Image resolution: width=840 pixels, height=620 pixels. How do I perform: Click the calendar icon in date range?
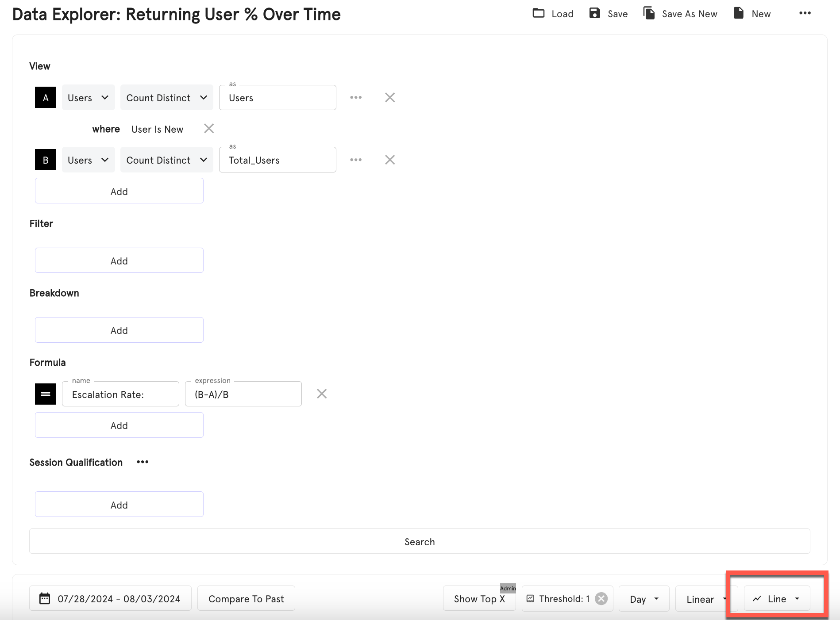pos(45,599)
